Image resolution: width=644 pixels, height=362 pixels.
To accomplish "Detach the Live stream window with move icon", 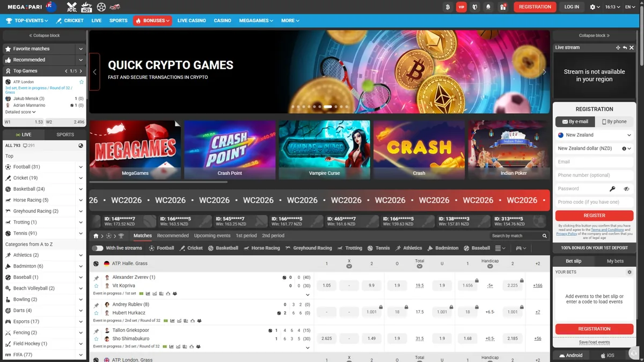I will (x=618, y=47).
